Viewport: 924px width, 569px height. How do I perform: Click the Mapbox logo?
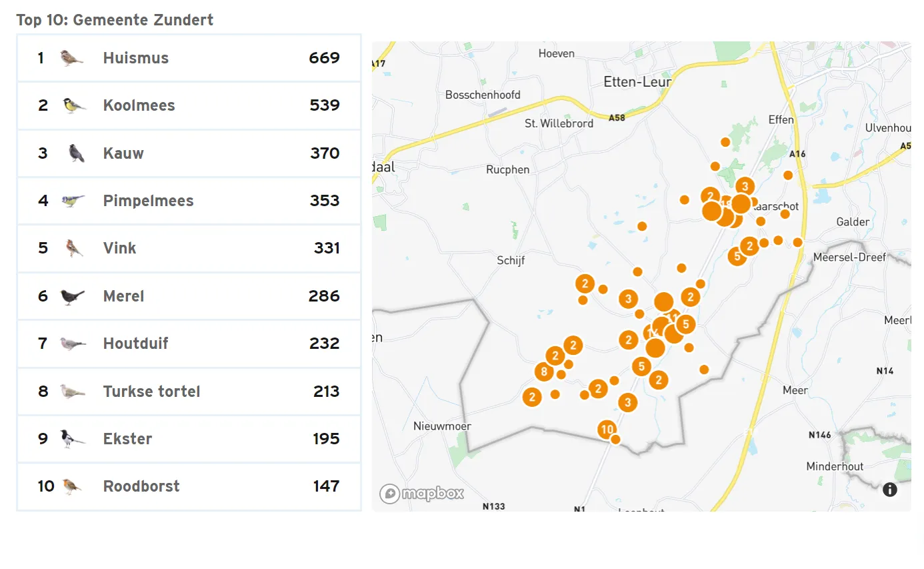[x=422, y=494]
